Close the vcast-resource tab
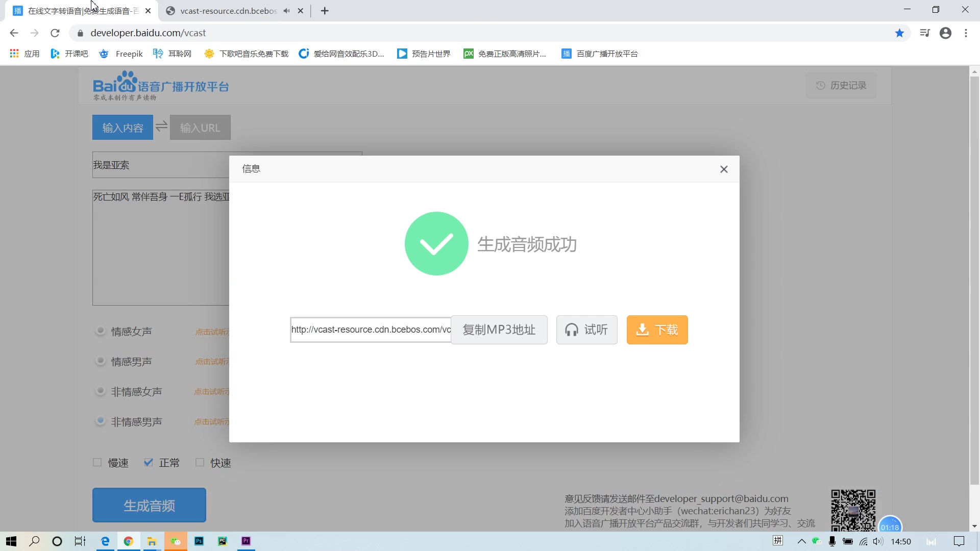This screenshot has height=551, width=980. 301,11
